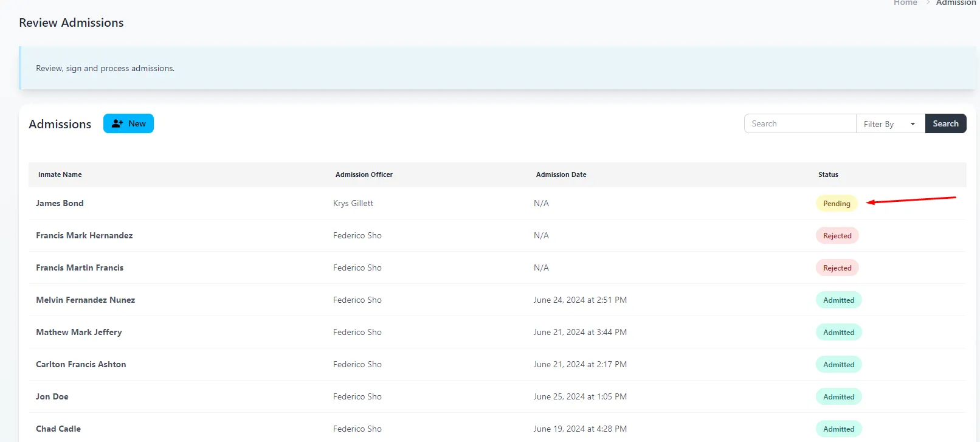Click the Pending status badge for James Bond
The image size is (980, 442).
[836, 204]
